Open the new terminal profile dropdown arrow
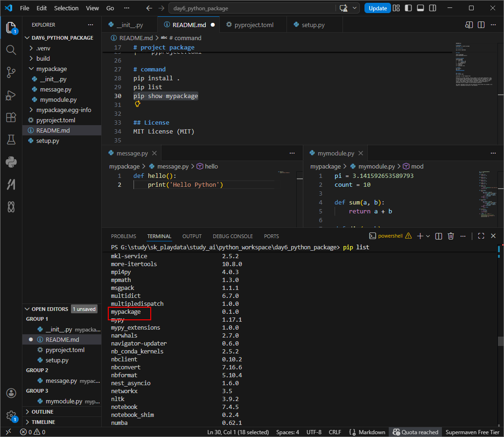The image size is (504, 437). point(428,236)
